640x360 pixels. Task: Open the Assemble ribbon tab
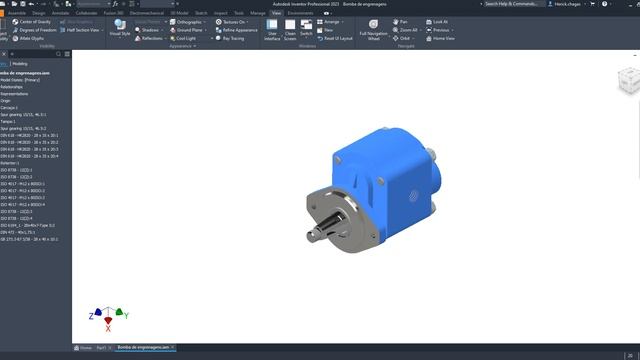click(x=17, y=13)
